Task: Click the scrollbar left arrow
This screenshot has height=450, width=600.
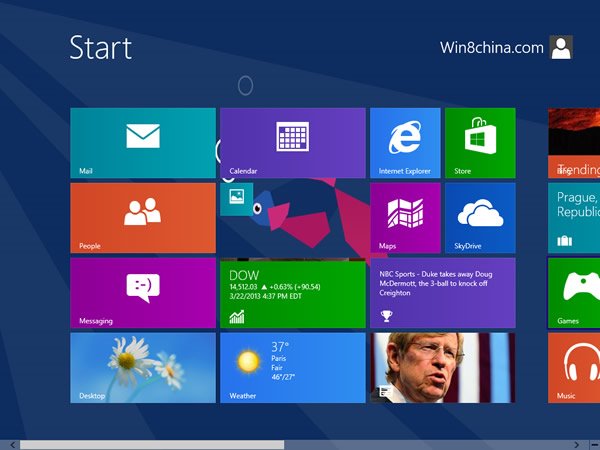Action: click(13, 445)
